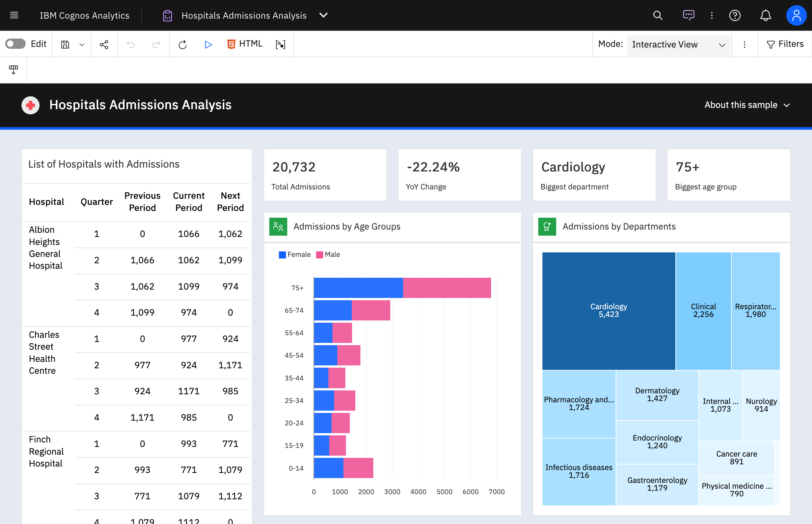Toggle the Male legend swatch
This screenshot has height=524, width=812.
point(319,255)
